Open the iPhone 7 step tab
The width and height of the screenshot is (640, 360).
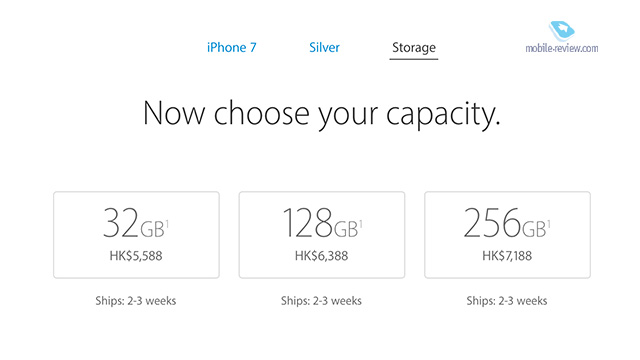click(x=231, y=47)
